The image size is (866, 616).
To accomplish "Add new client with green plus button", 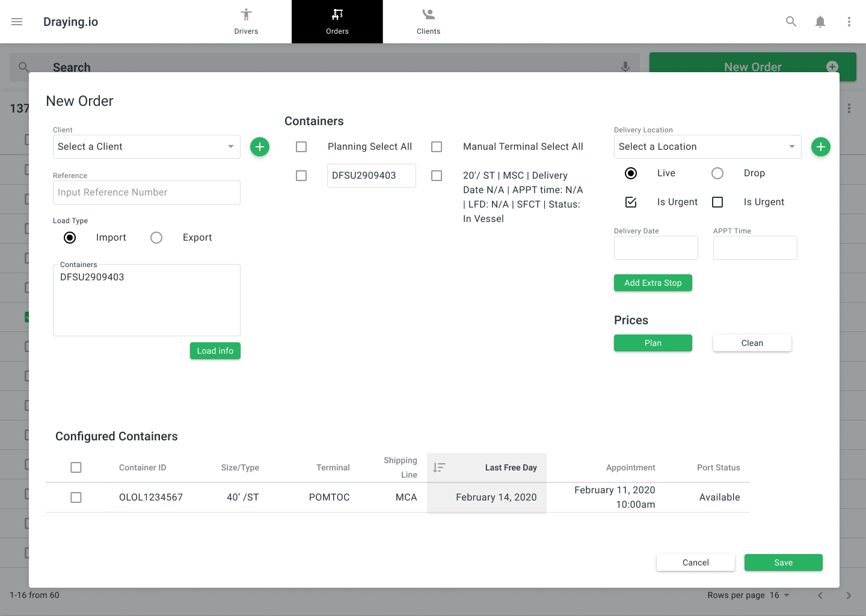I will click(x=260, y=147).
